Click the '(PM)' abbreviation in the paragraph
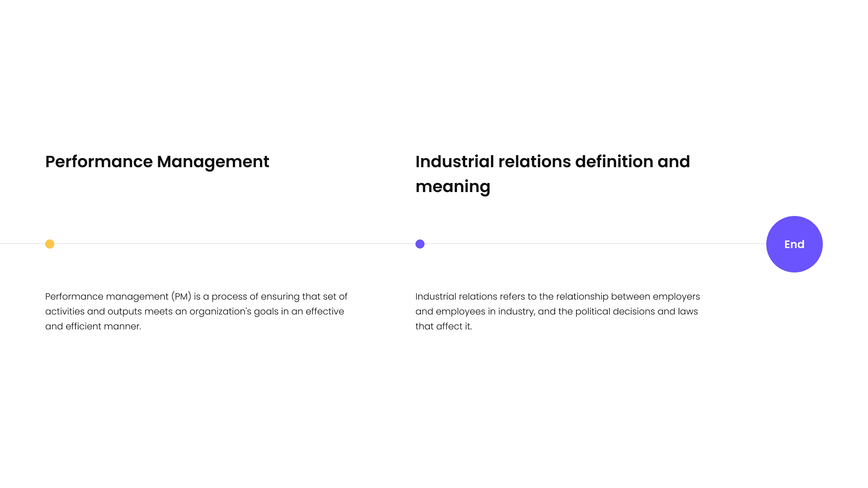This screenshot has height=488, width=868. [181, 296]
